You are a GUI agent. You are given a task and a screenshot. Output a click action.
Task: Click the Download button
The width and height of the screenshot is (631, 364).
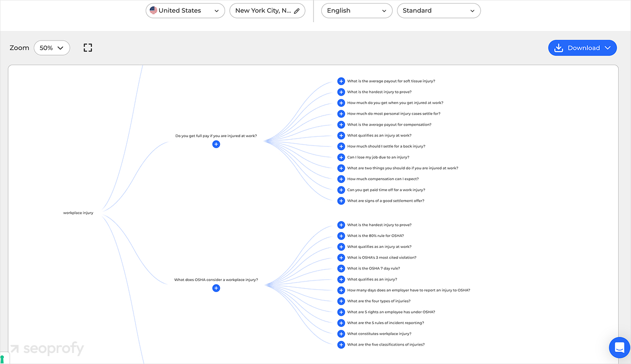click(x=583, y=48)
